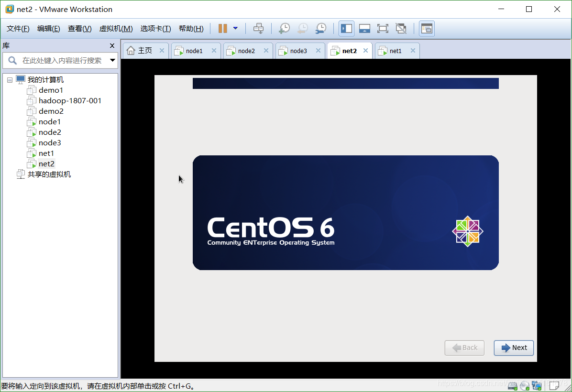Screen dimensions: 572x392
Task: Show the console view button
Action: click(x=427, y=28)
